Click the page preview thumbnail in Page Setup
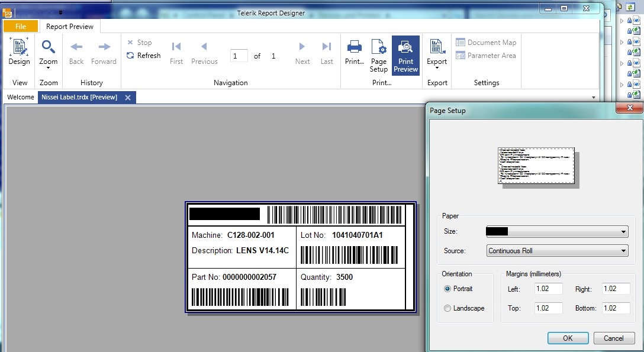The image size is (644, 352). pos(536,166)
